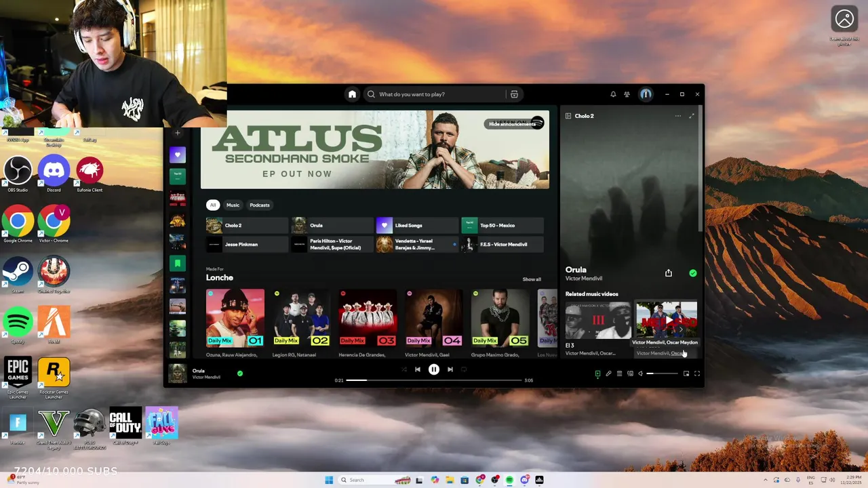Open the Cholo 2 shortcut tile
This screenshot has width=868, height=488.
[x=247, y=225]
